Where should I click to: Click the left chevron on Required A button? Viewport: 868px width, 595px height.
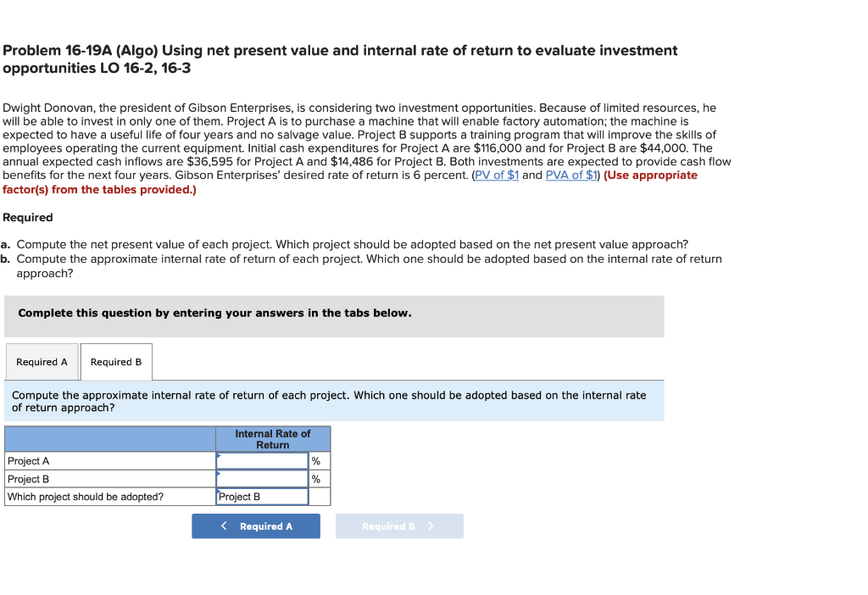point(224,525)
